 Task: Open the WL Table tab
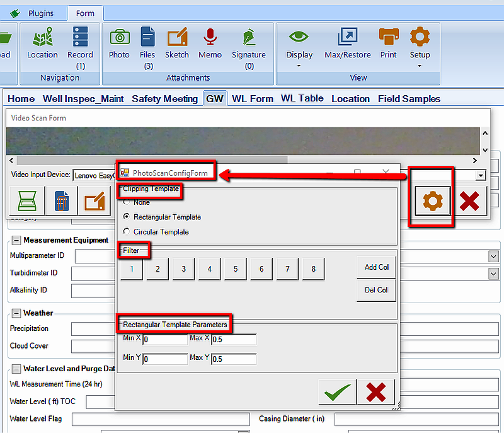(x=302, y=98)
